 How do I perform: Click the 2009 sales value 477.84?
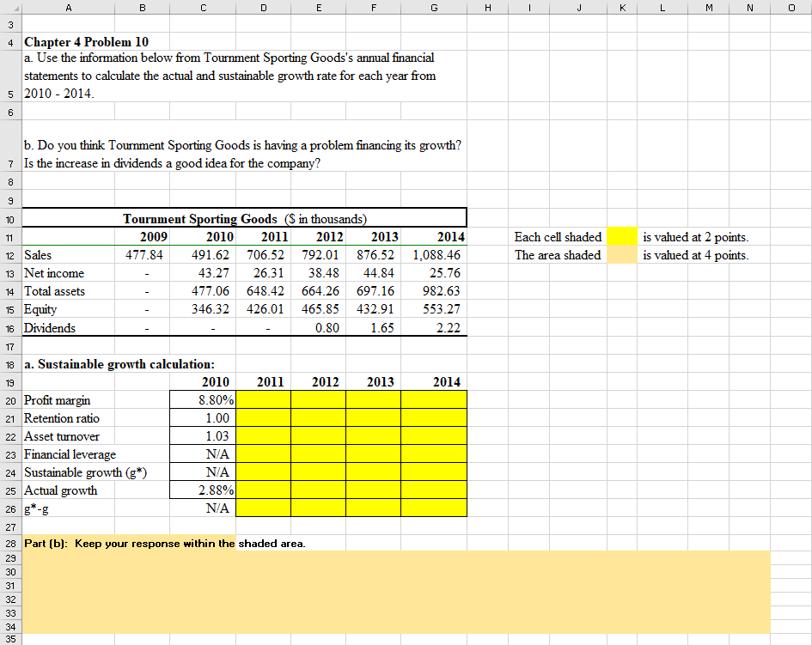[144, 255]
